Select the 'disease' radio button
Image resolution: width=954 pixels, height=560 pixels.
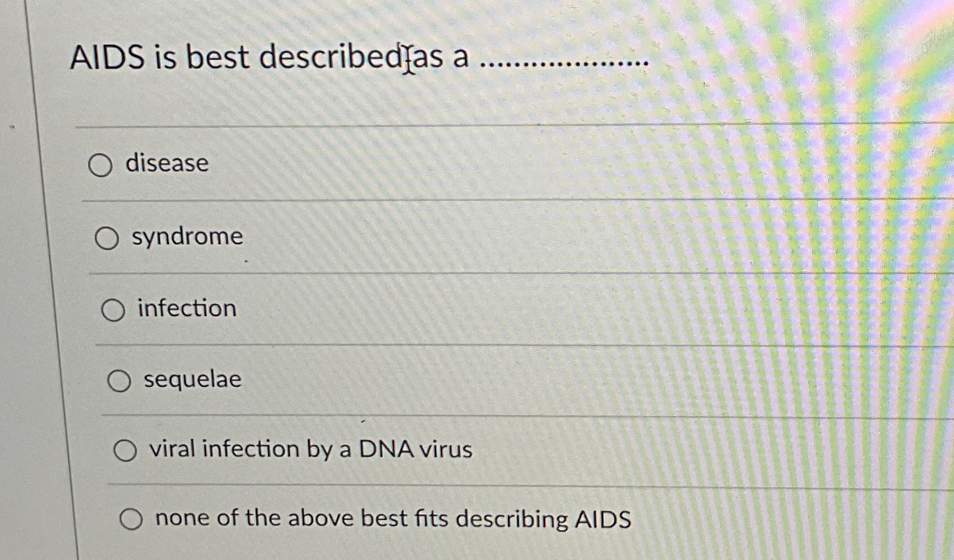click(x=100, y=165)
